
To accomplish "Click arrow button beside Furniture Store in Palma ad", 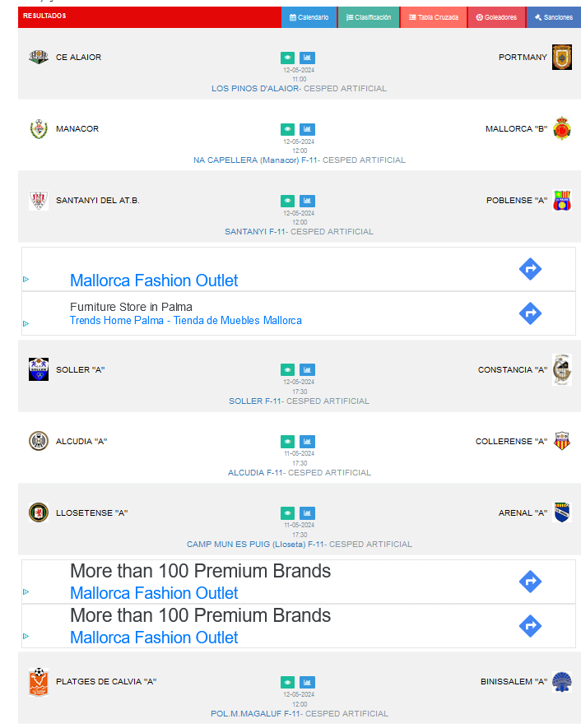I will (530, 313).
